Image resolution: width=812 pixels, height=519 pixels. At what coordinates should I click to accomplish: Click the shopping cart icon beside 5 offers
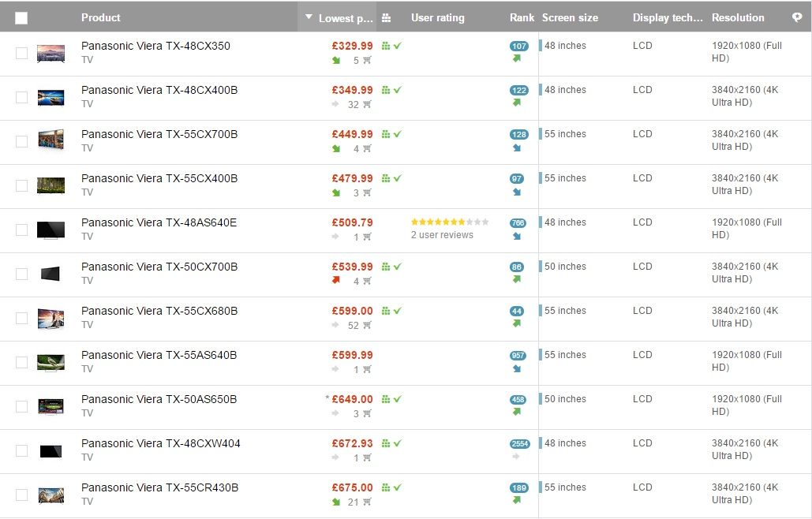367,61
